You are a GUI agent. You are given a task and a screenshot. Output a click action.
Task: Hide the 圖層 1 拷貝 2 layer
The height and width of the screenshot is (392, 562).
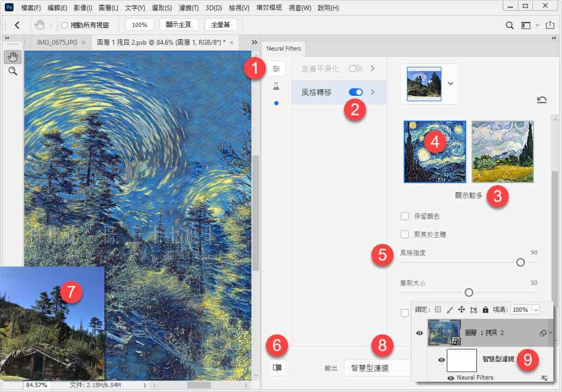[419, 333]
